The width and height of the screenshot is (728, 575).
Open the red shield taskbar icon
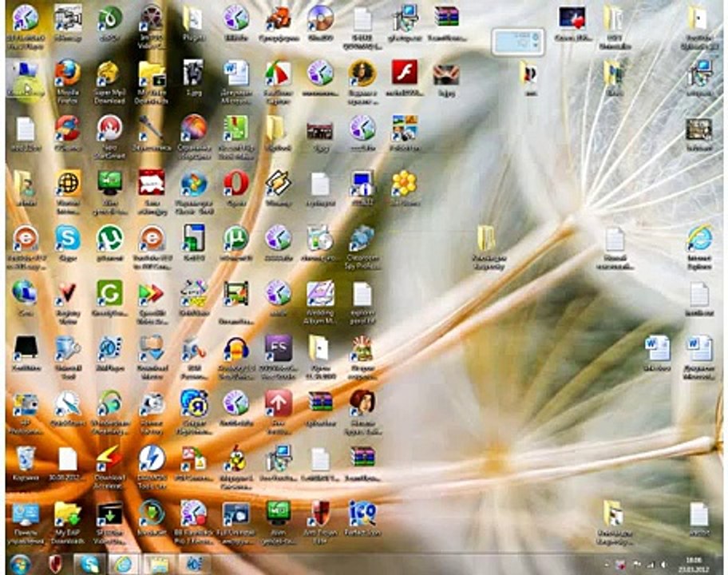[55, 565]
